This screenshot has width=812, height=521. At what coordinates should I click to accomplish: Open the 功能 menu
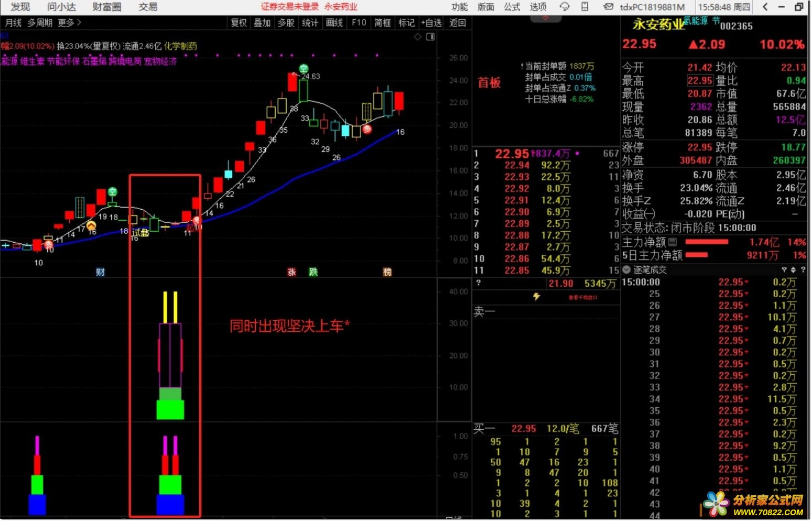pyautogui.click(x=460, y=7)
